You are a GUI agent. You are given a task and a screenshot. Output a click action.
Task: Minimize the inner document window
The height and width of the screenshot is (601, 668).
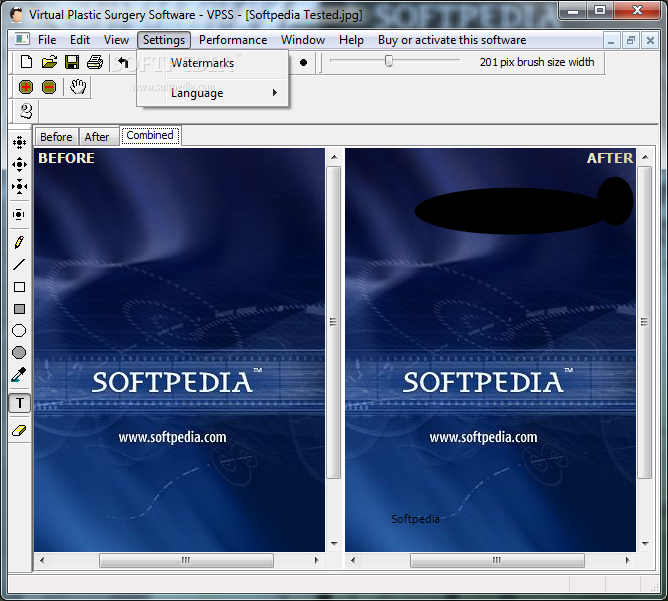coord(611,40)
